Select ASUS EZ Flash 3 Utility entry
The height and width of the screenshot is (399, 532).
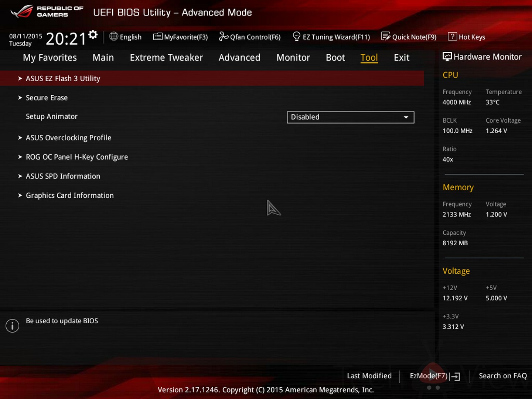tap(212, 78)
